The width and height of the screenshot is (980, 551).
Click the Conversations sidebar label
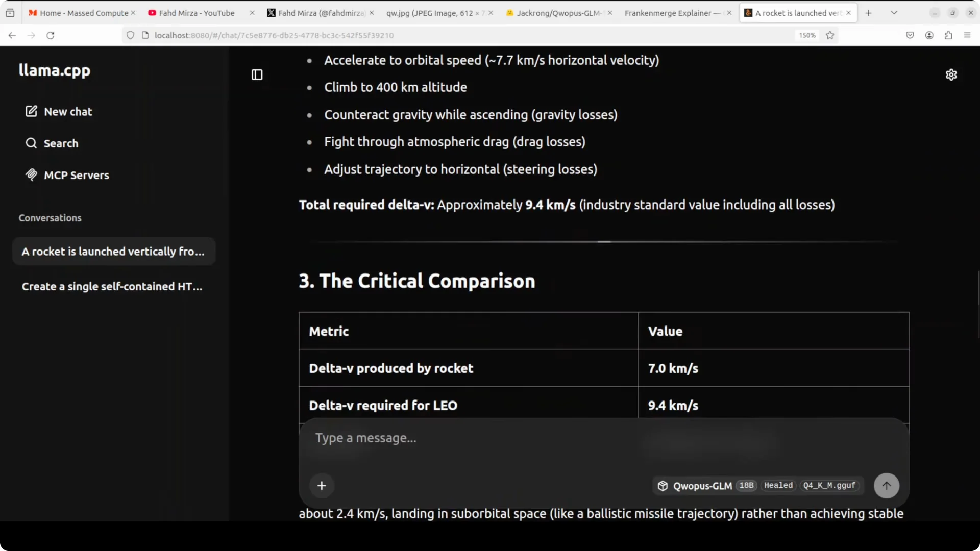(x=50, y=218)
